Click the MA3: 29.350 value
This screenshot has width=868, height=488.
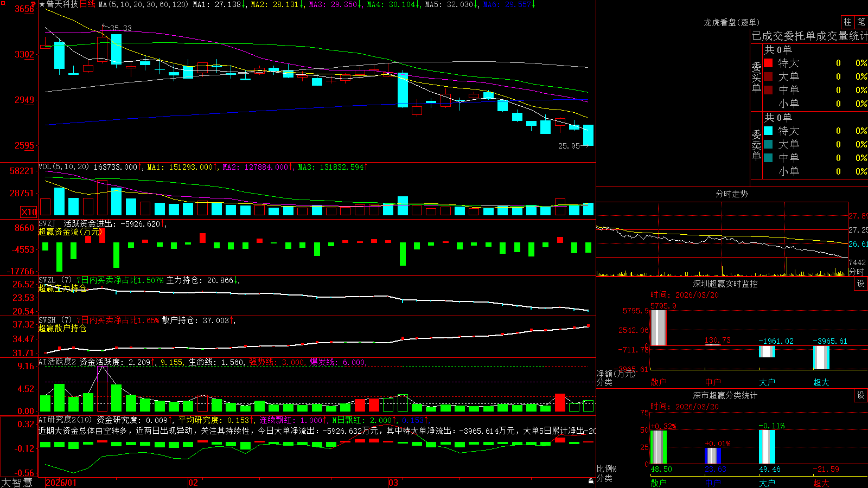335,4
